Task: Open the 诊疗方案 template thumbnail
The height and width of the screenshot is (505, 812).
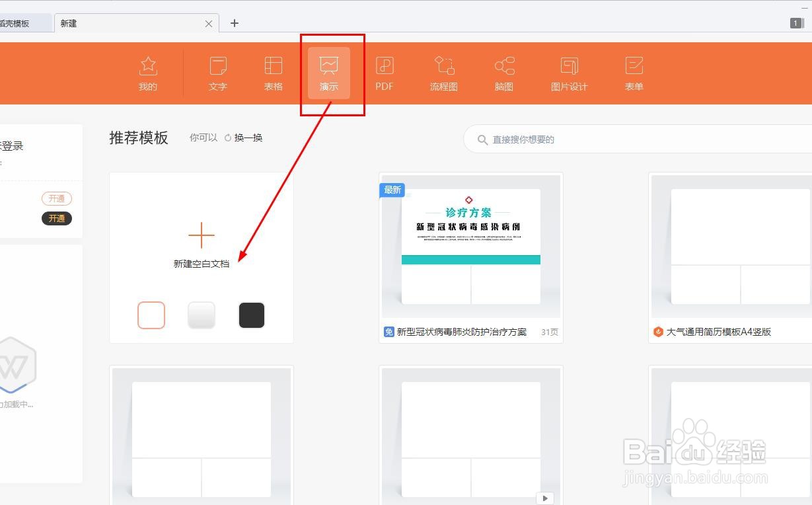Action: pyautogui.click(x=471, y=246)
